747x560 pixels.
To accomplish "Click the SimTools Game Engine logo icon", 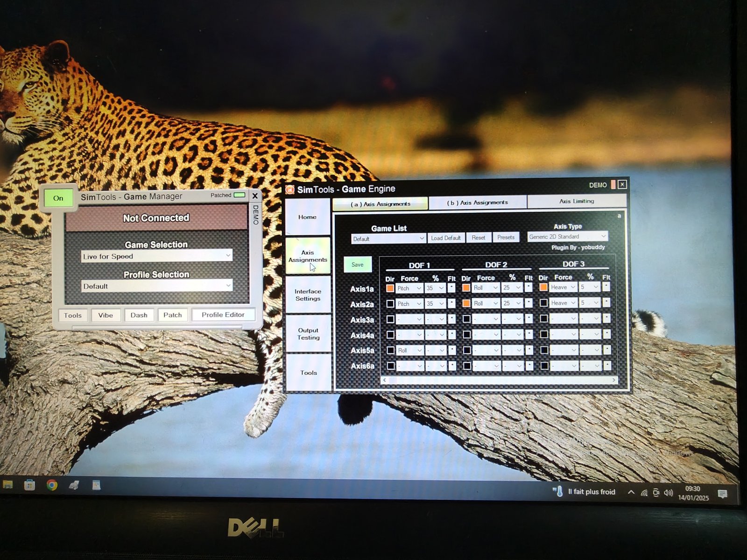I will (290, 189).
